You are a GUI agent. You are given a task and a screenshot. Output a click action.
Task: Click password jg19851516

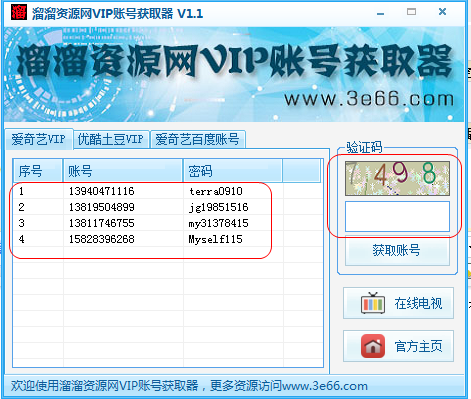click(218, 207)
